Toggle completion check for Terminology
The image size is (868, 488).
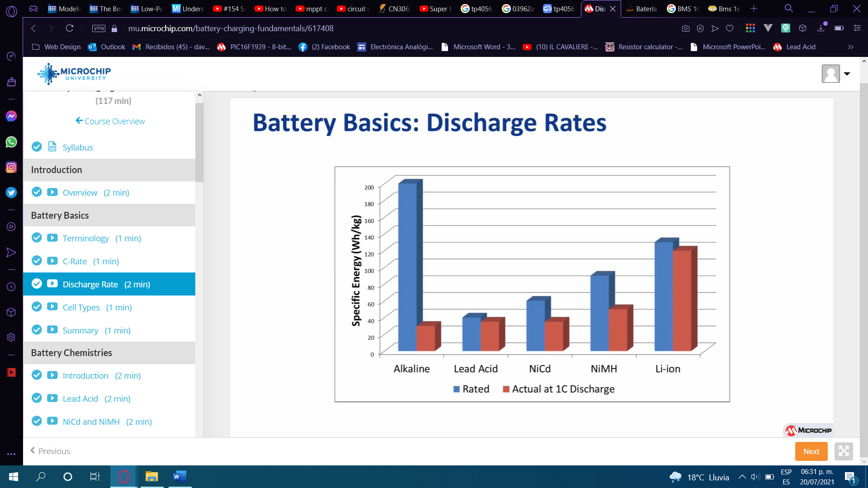click(37, 238)
